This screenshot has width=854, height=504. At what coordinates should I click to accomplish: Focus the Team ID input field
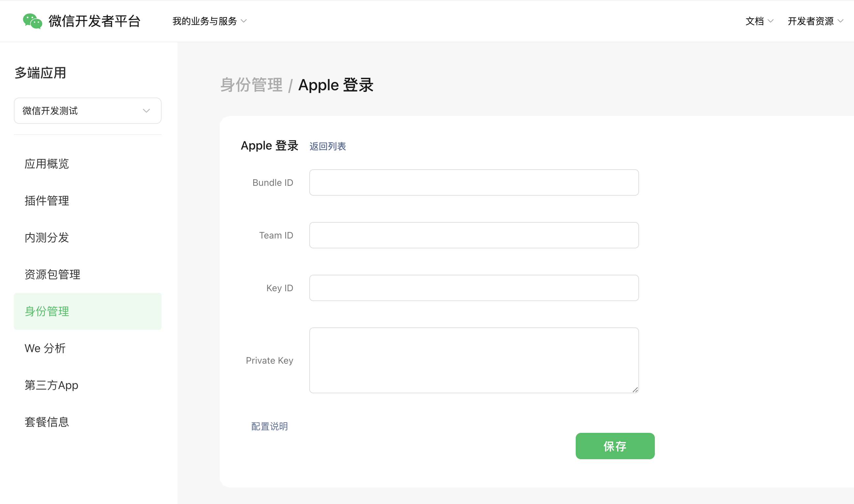474,235
